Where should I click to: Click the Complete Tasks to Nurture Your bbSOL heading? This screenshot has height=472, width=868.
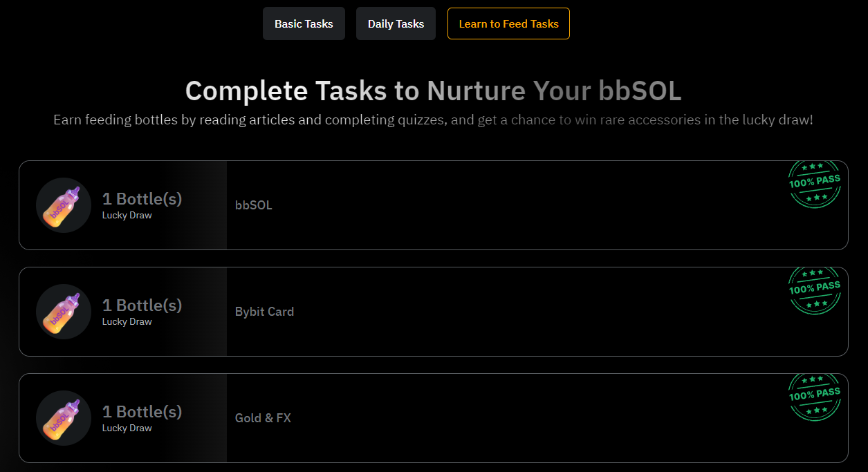click(433, 91)
